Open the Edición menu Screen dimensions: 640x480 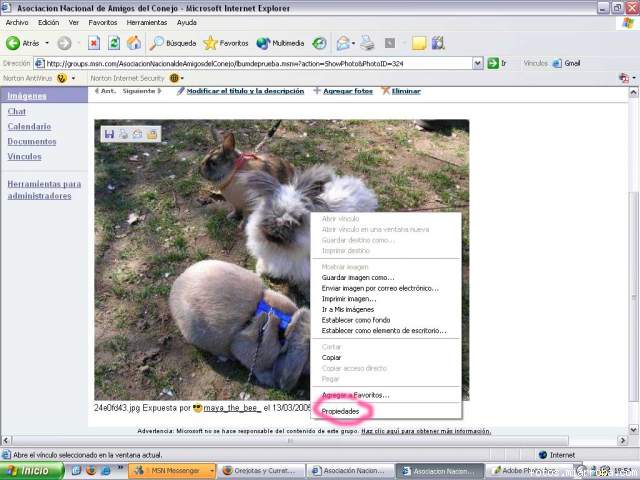click(49, 22)
